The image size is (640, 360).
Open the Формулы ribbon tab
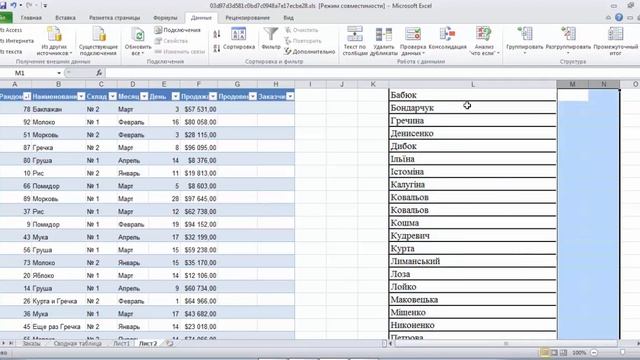coord(165,18)
